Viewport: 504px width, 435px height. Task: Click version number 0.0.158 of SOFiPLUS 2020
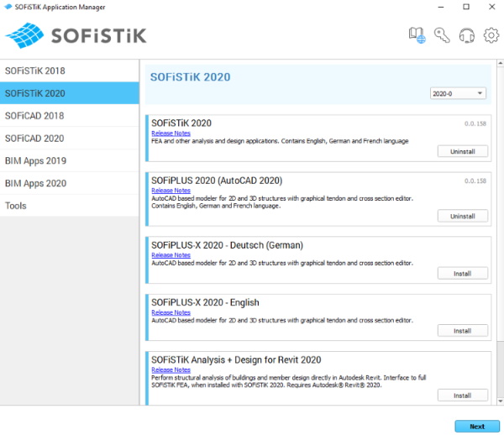(475, 181)
